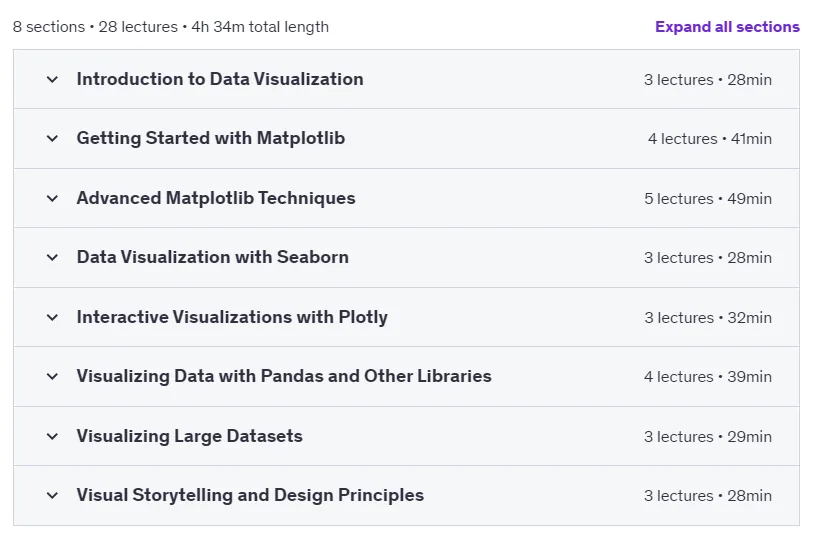This screenshot has width=819, height=541.
Task: Open the Introduction to Data Visualization section title
Action: tap(220, 79)
